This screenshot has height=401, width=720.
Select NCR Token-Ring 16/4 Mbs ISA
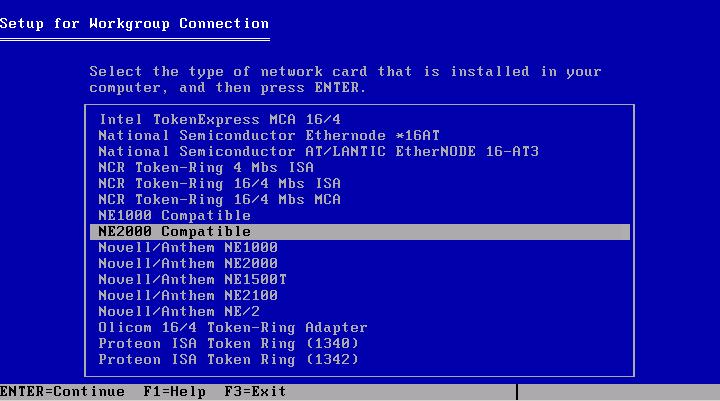point(219,184)
